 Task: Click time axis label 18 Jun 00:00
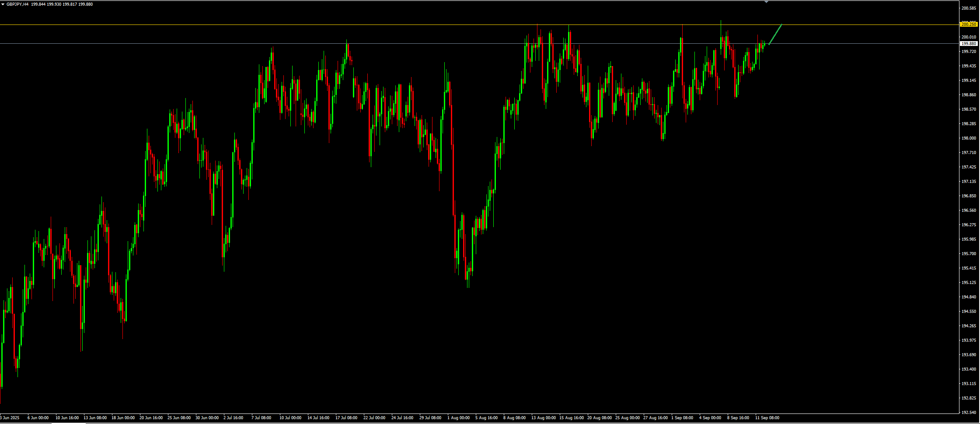pos(123,418)
